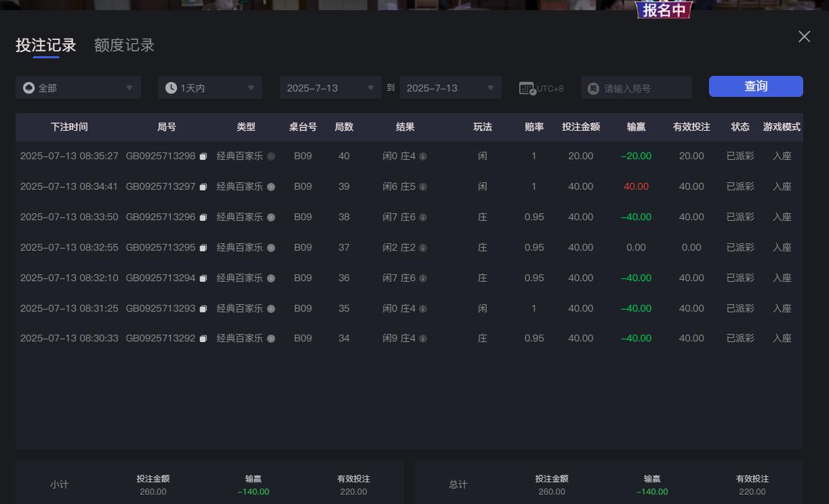Click the 查询 search button
Screen dimensions: 829x504
click(755, 86)
